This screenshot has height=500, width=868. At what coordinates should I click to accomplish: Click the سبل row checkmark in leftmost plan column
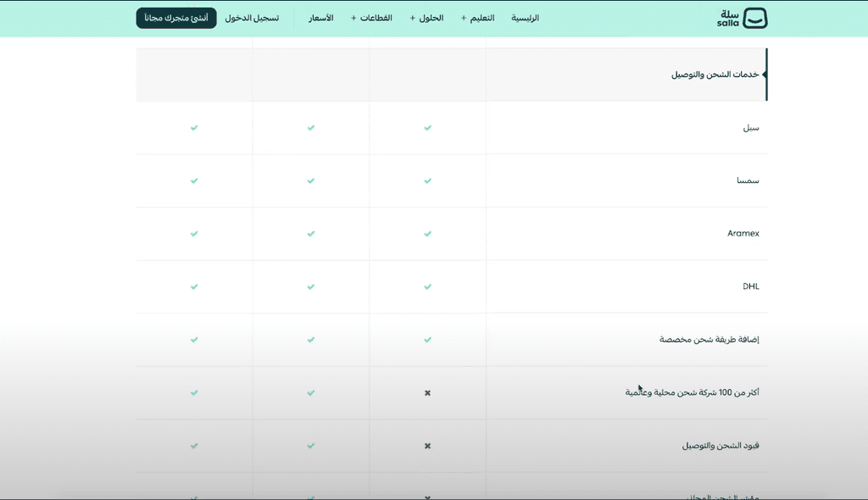[x=194, y=128]
